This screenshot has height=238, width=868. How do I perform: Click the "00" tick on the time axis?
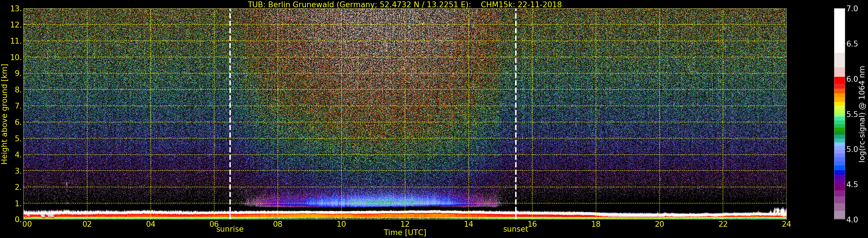[x=27, y=224]
